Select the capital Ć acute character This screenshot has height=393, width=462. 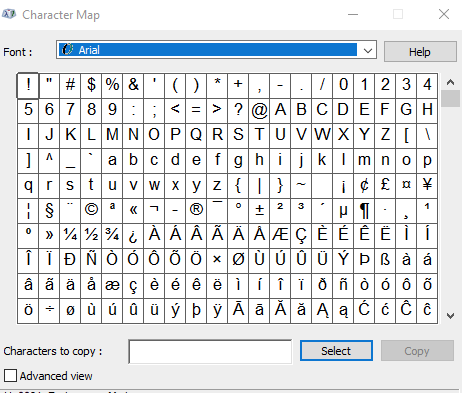pos(364,311)
